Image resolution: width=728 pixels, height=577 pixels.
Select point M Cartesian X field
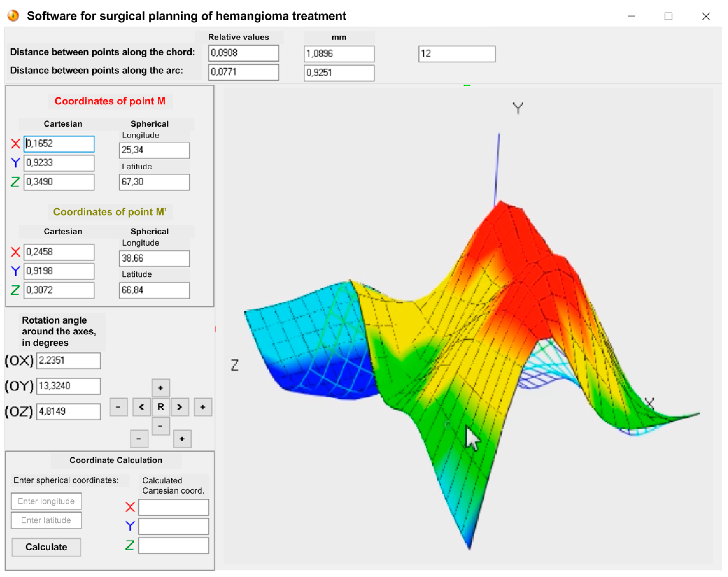coord(59,144)
